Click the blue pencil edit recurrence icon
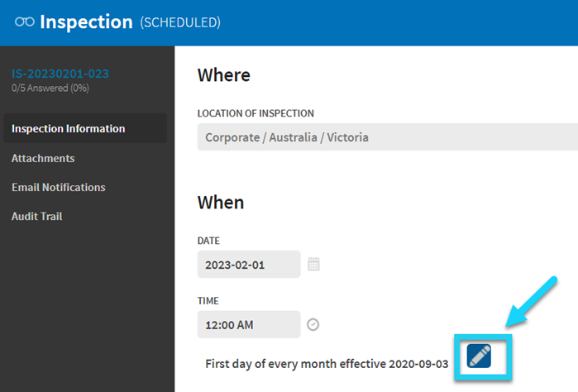The image size is (578, 392). (x=479, y=356)
